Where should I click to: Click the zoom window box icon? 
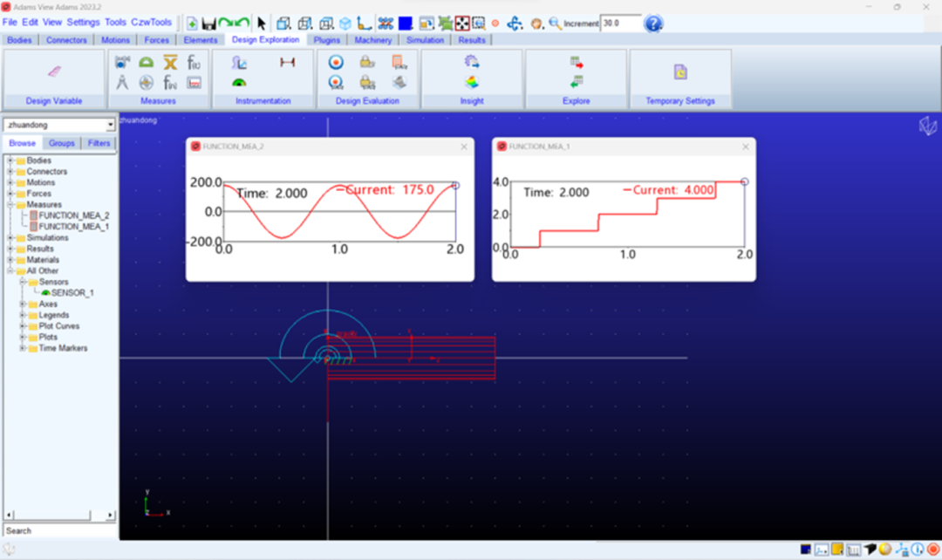point(479,24)
